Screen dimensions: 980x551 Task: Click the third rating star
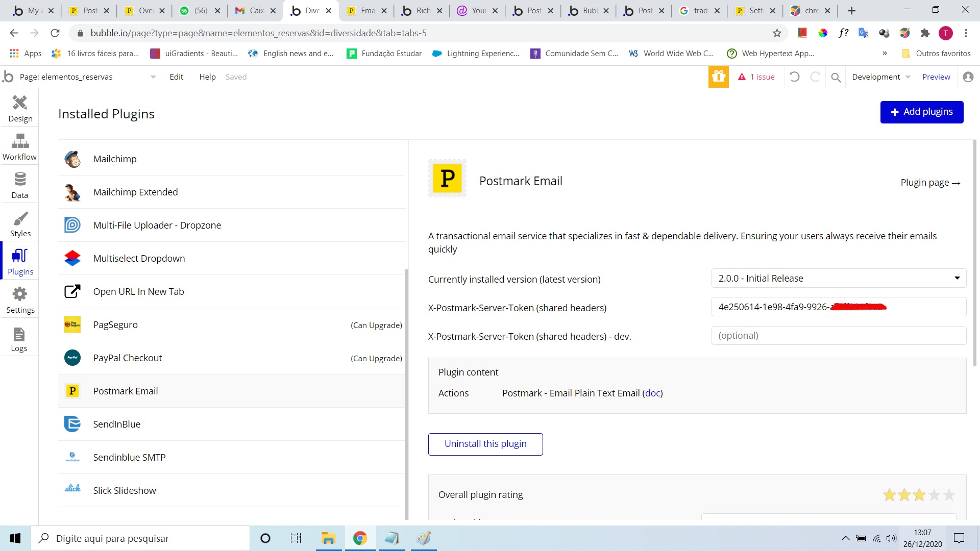pyautogui.click(x=919, y=495)
